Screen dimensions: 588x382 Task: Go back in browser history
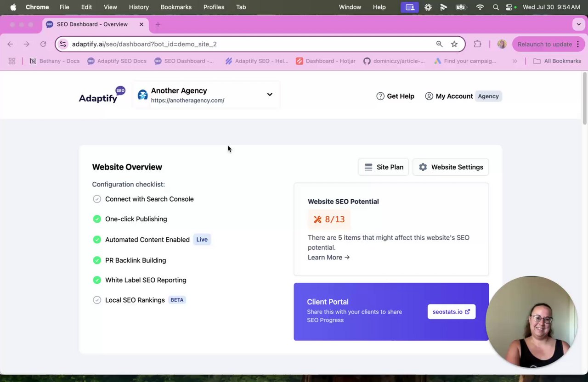[x=10, y=44]
